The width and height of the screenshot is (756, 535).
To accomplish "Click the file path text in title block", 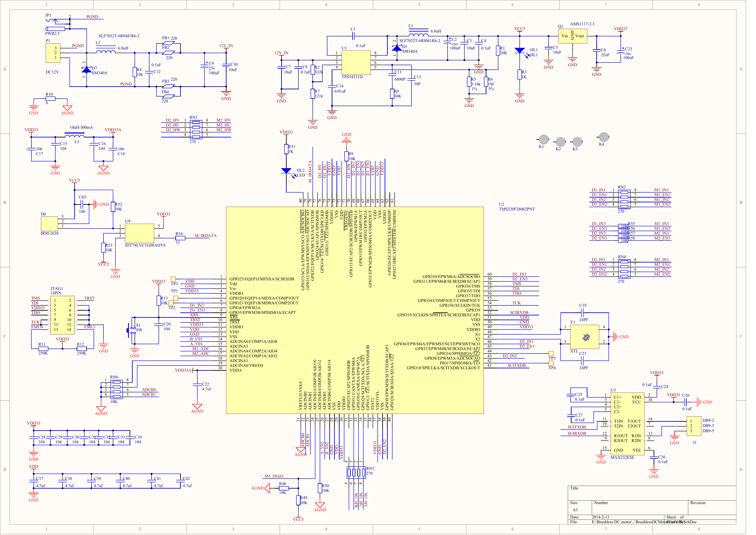I will [x=644, y=522].
